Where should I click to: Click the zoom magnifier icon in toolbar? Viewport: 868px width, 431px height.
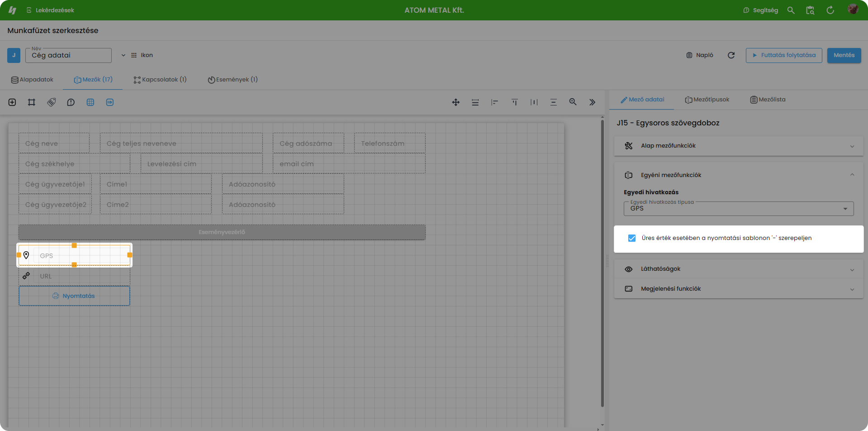pos(573,102)
